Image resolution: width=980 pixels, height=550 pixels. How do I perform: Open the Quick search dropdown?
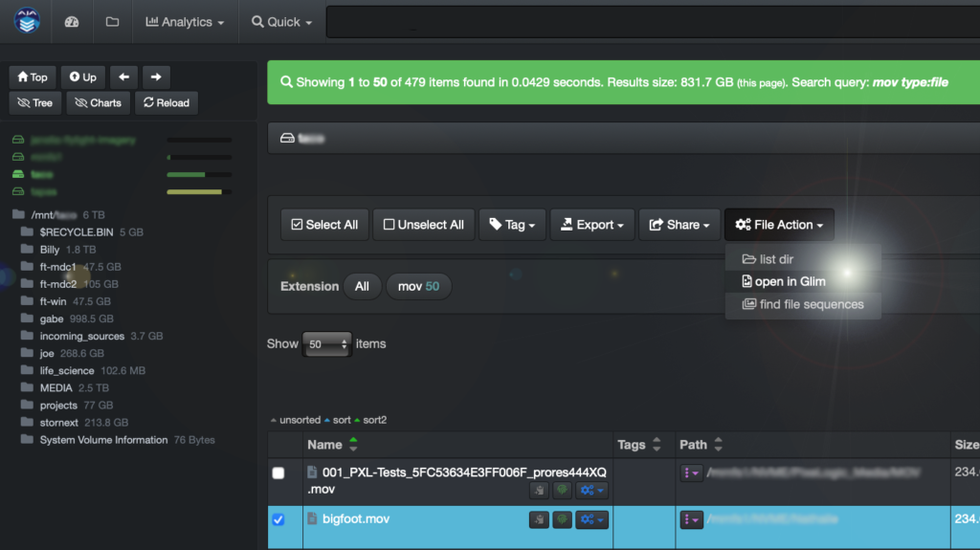282,22
